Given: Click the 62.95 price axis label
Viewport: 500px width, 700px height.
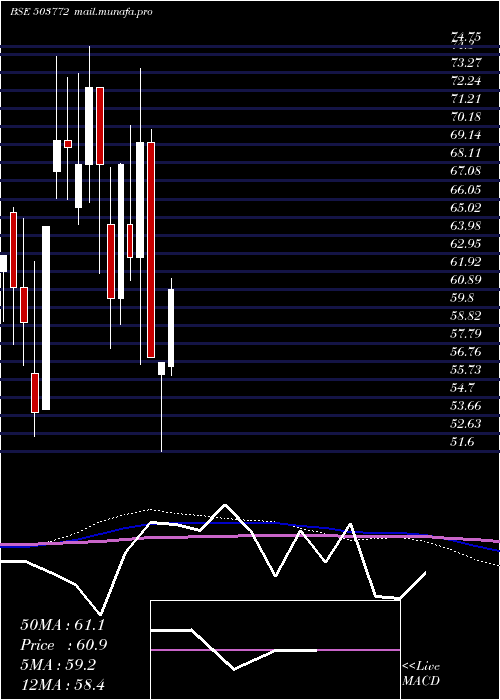Looking at the screenshot, I should (x=466, y=244).
